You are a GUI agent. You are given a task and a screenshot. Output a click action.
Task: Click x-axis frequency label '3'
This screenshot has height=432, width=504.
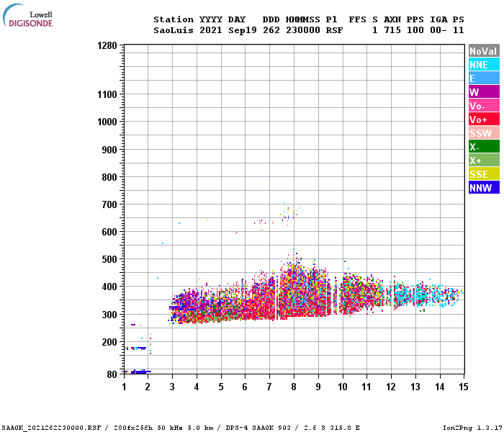coord(172,387)
